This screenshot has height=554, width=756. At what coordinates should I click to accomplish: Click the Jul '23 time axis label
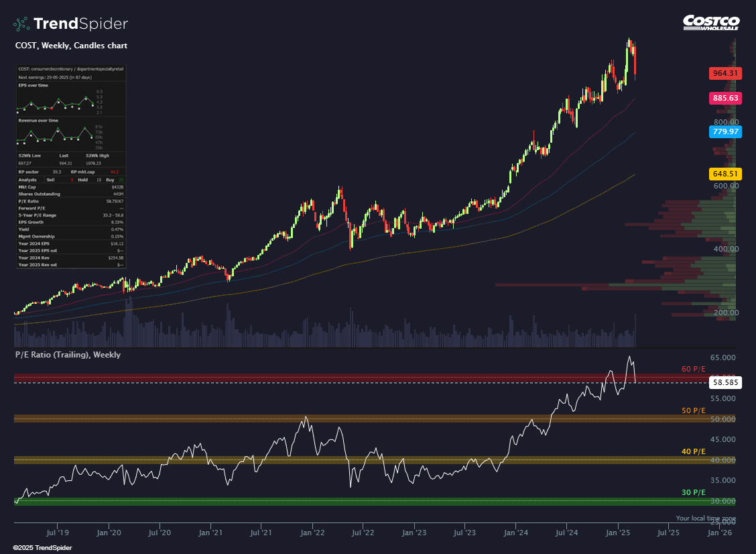click(464, 533)
